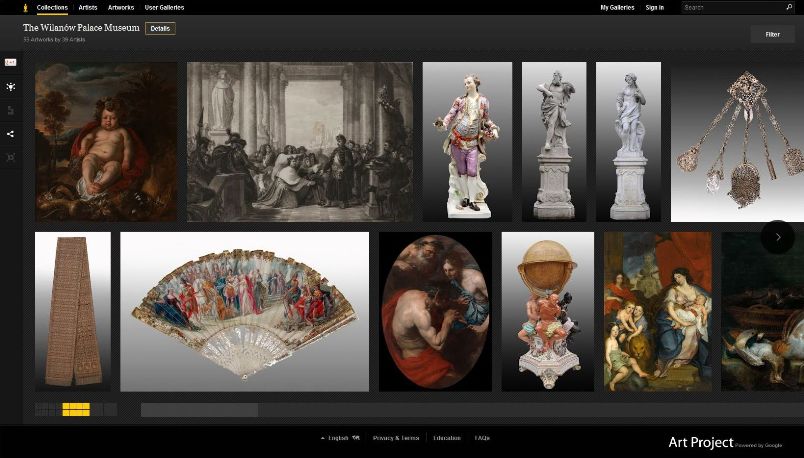This screenshot has height=458, width=804.
Task: Click the Art Project home logo icon
Action: tap(25, 7)
